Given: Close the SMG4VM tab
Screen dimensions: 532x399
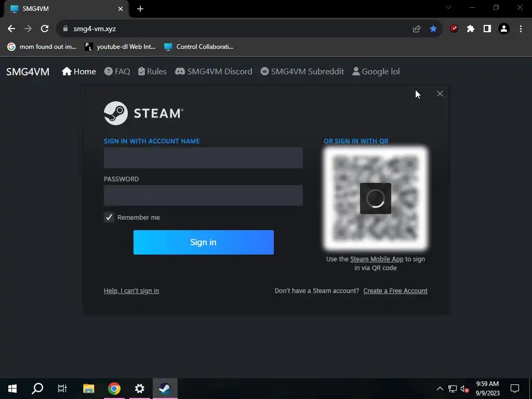Looking at the screenshot, I should click(121, 9).
